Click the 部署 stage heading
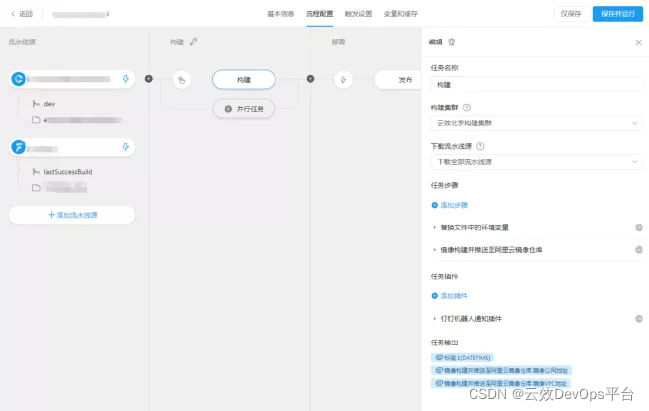The image size is (649, 411). click(x=338, y=42)
